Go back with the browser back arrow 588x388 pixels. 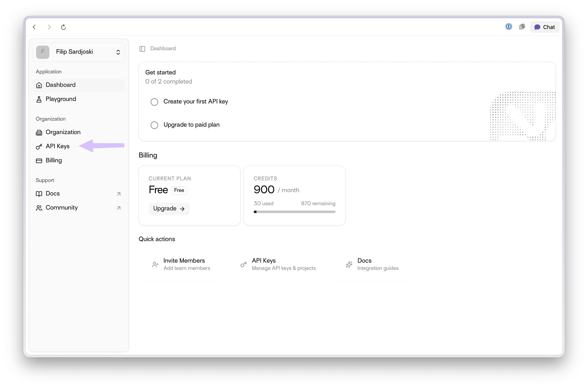pos(34,27)
